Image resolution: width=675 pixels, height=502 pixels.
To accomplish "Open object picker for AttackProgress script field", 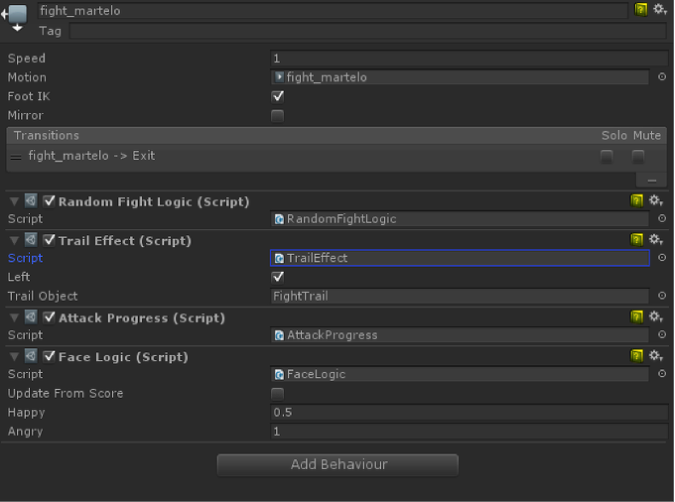I will click(662, 335).
